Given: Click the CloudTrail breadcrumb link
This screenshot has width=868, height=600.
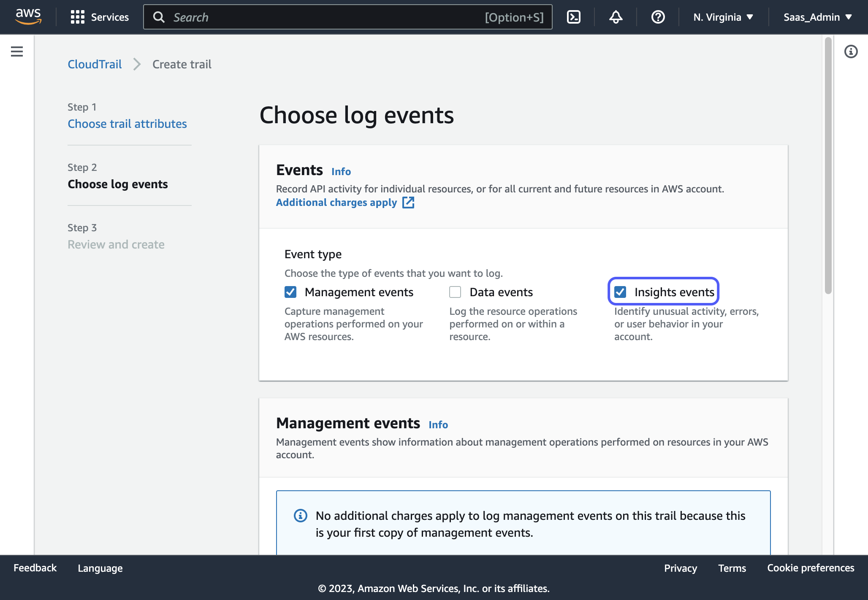Looking at the screenshot, I should tap(95, 64).
